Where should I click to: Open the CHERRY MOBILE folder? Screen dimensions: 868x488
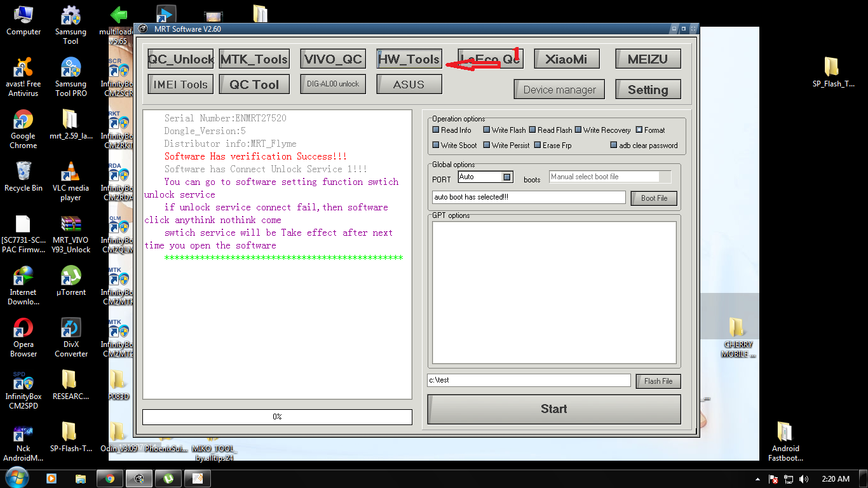[737, 337]
